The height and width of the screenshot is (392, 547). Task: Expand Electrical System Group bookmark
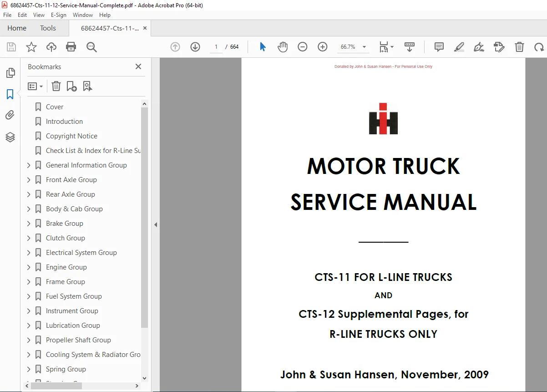(29, 253)
